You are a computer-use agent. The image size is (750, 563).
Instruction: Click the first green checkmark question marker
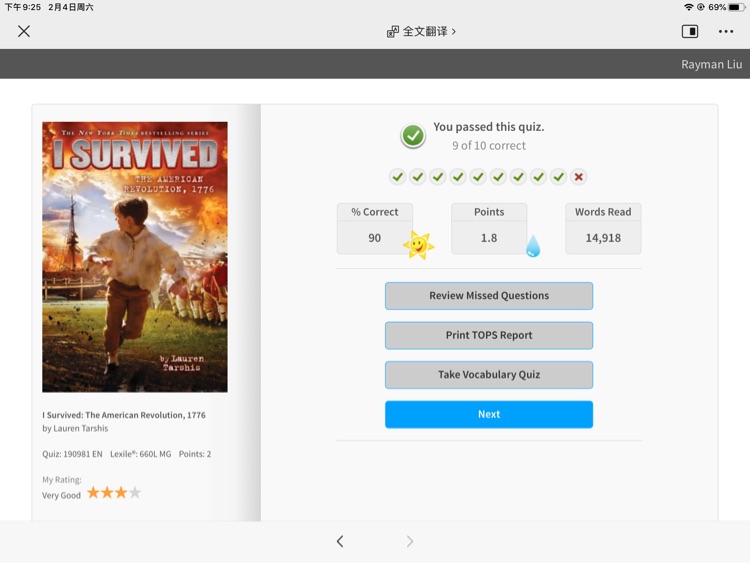pyautogui.click(x=397, y=177)
